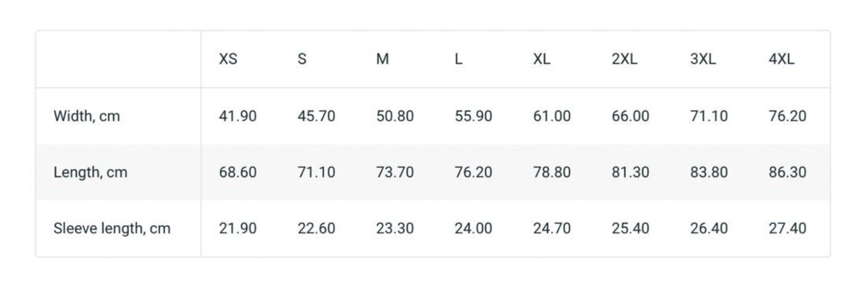This screenshot has height=285, width=868.
Task: Click the Length, cm row label
Action: pos(91,172)
